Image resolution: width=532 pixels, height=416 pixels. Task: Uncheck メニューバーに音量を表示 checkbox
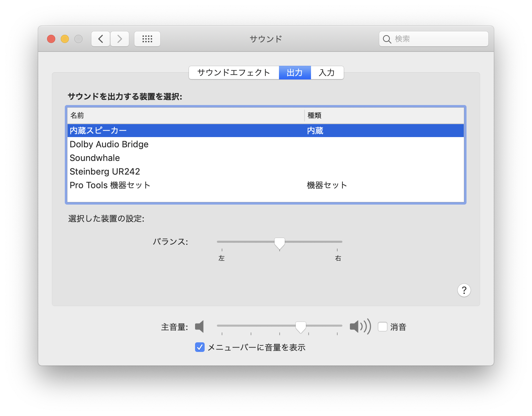coord(200,347)
